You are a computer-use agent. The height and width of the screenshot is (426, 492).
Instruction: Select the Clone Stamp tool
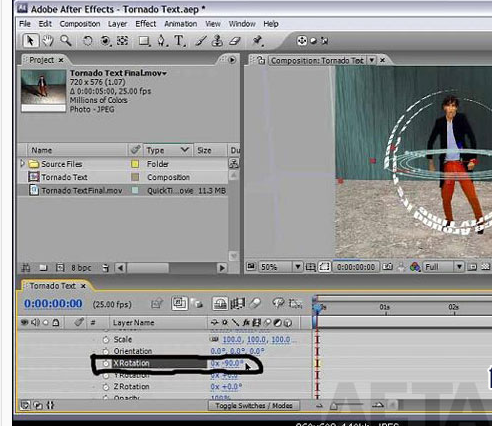217,41
